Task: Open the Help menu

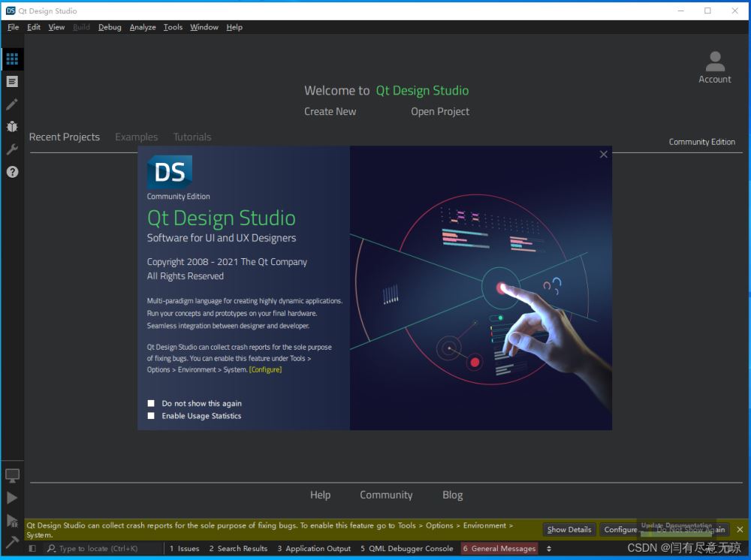Action: coord(234,27)
